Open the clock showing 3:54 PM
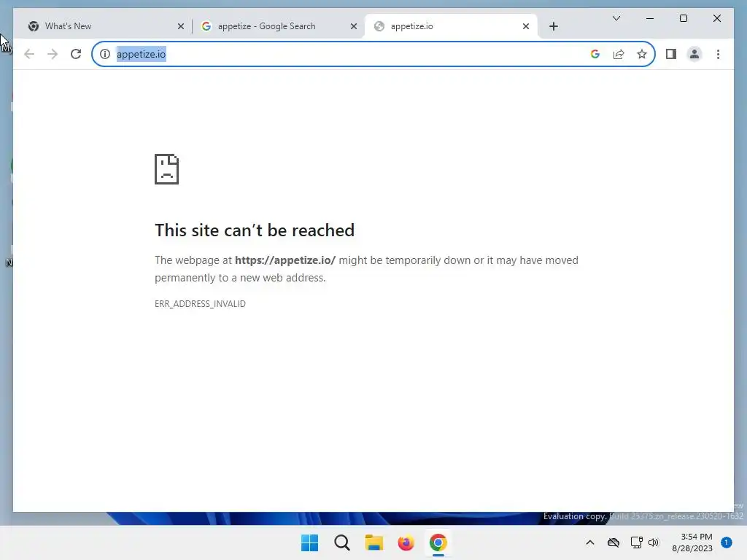 (x=692, y=542)
